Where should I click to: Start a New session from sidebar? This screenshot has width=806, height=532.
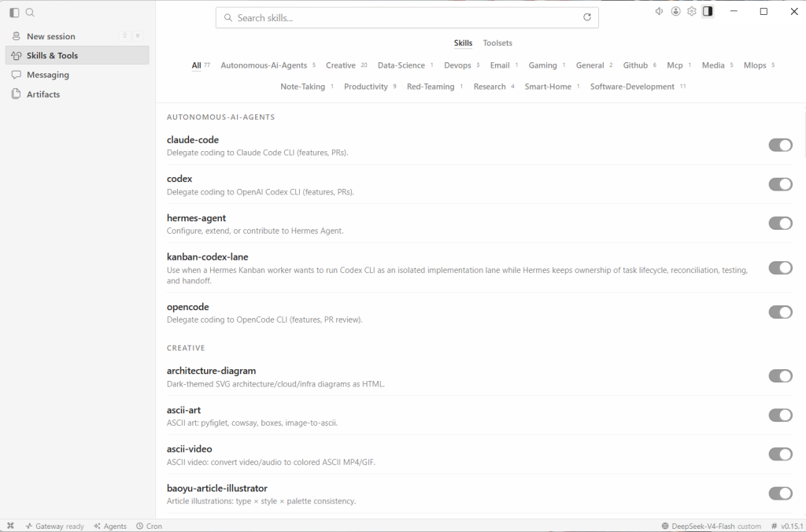click(77, 36)
